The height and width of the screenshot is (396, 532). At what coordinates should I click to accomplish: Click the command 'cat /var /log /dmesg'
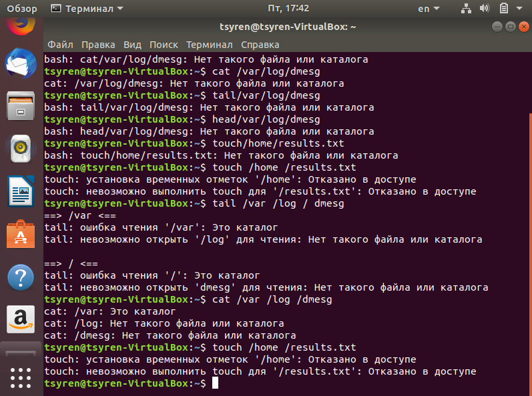coord(272,299)
